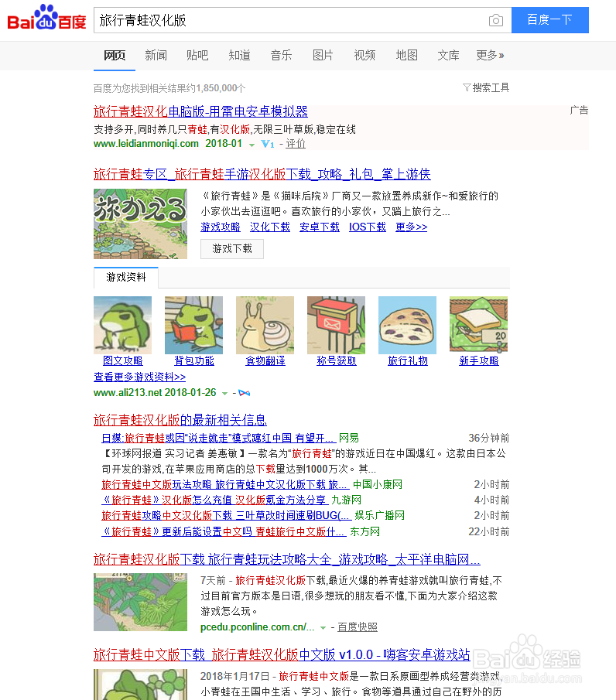Viewport: 616px width, 700px height.
Task: Switch to the 图片 tab
Action: point(323,56)
